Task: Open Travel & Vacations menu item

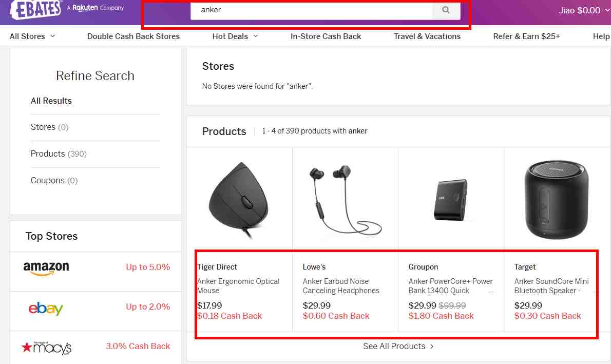Action: [427, 36]
